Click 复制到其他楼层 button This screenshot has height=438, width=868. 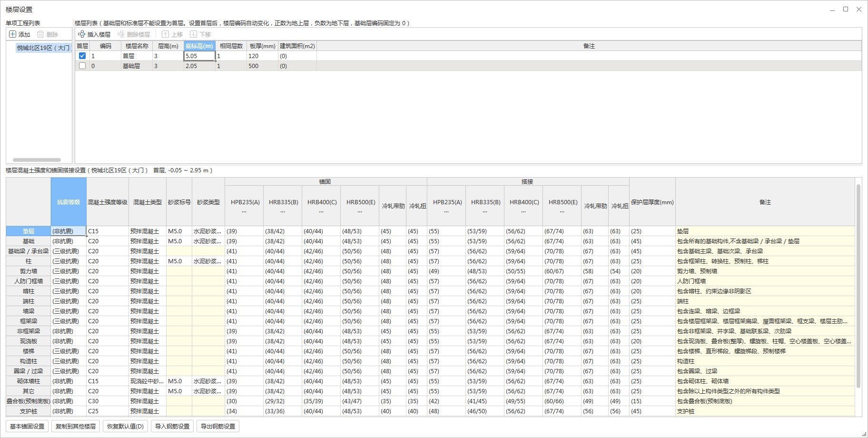pyautogui.click(x=76, y=426)
